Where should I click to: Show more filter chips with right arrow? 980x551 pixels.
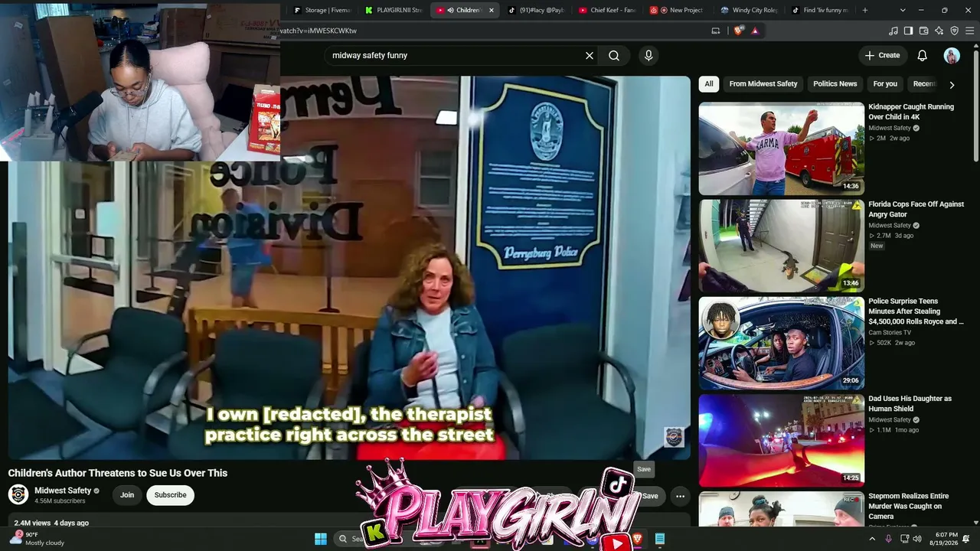952,84
